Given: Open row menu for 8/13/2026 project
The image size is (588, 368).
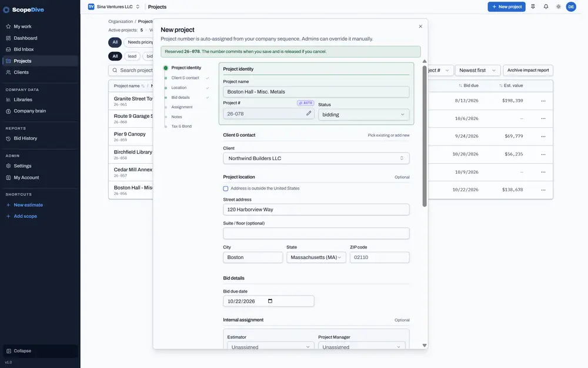Looking at the screenshot, I should tap(543, 101).
